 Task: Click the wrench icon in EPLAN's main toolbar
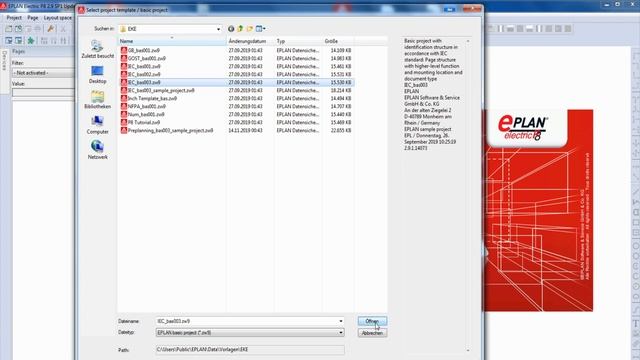tap(51, 29)
